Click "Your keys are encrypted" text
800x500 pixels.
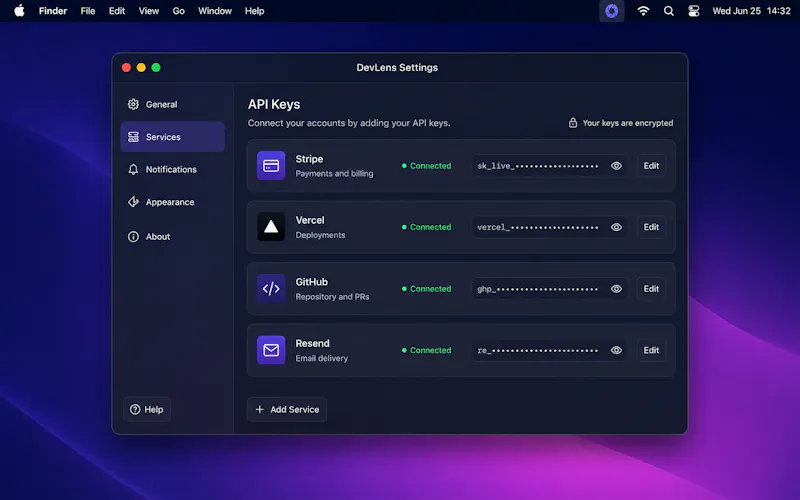pos(628,123)
